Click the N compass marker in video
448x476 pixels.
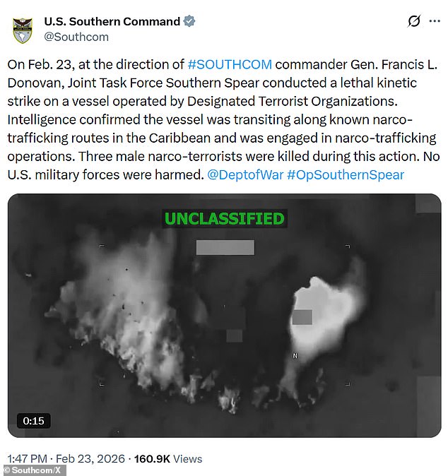coord(295,356)
